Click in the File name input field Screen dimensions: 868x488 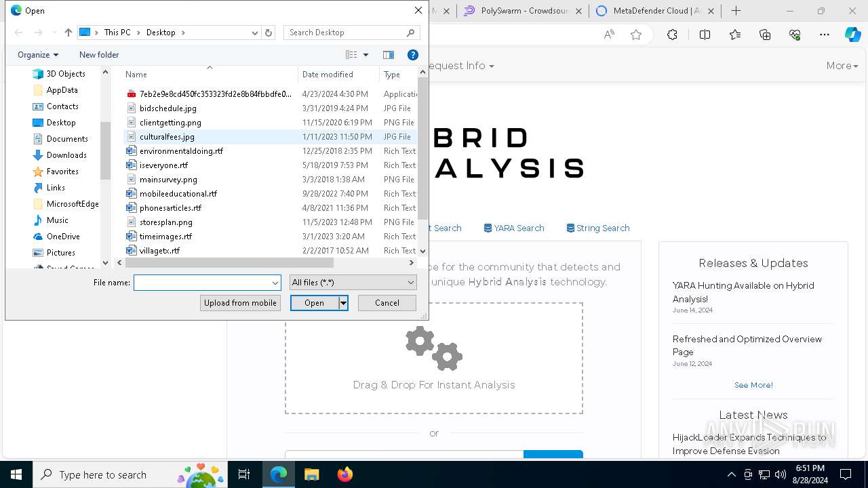click(x=202, y=283)
